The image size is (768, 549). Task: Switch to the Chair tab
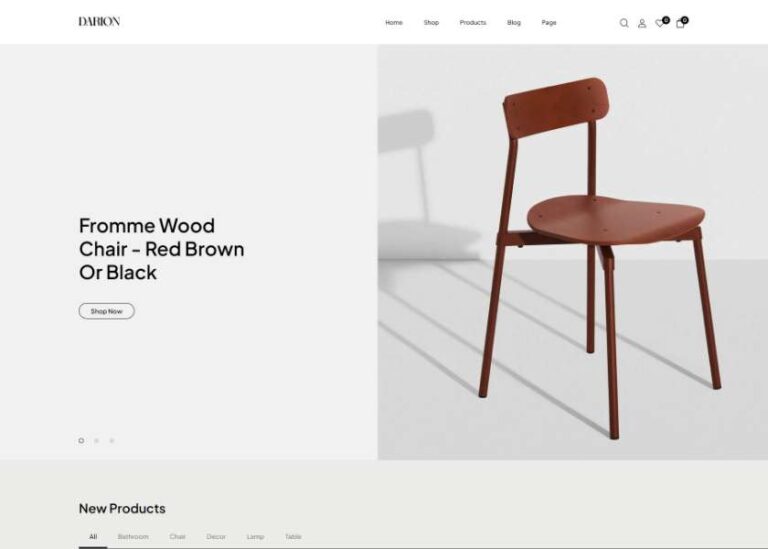point(177,537)
